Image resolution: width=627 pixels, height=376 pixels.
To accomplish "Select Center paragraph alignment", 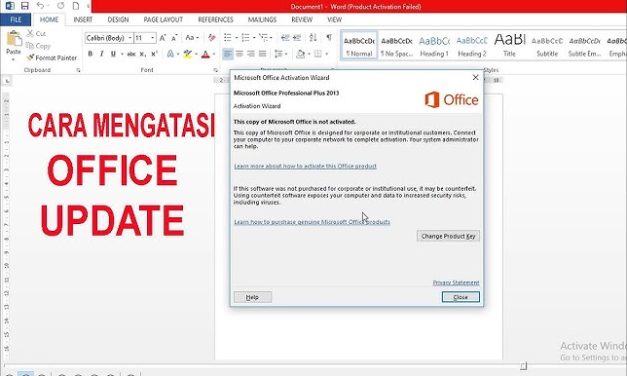I will [x=239, y=54].
